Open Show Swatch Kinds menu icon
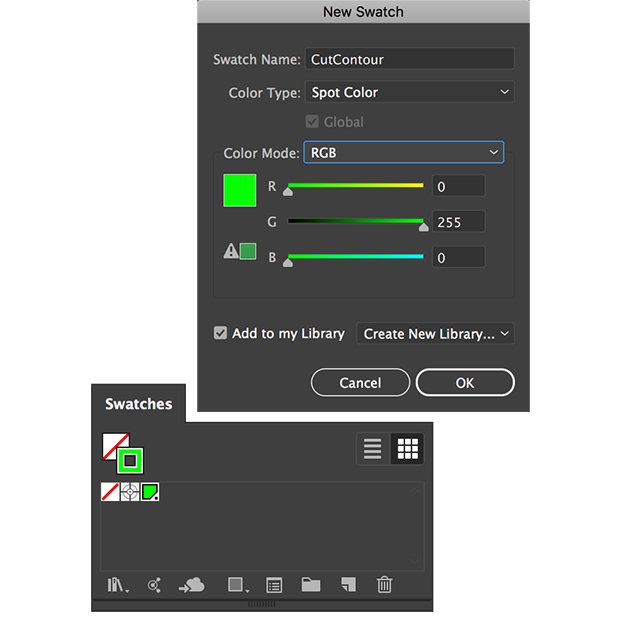 [x=238, y=585]
